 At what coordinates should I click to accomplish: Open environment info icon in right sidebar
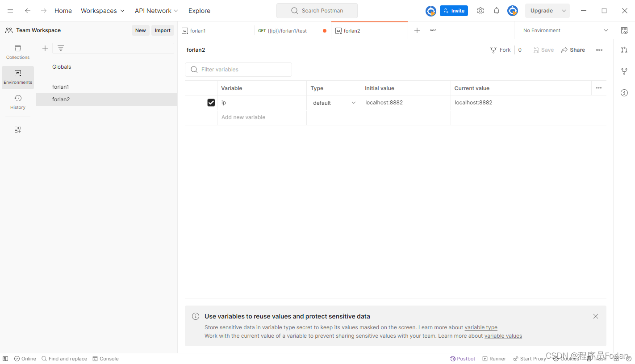(x=624, y=93)
